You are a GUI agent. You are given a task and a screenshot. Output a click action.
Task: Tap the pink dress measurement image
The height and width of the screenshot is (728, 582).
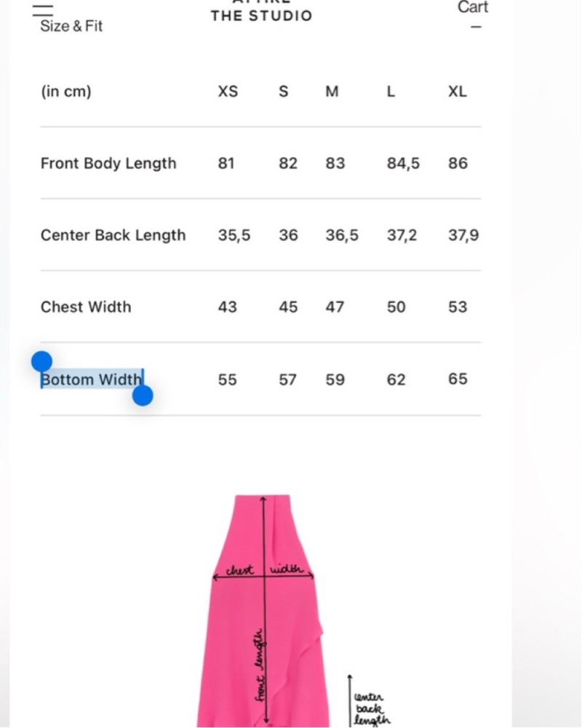coord(263,611)
